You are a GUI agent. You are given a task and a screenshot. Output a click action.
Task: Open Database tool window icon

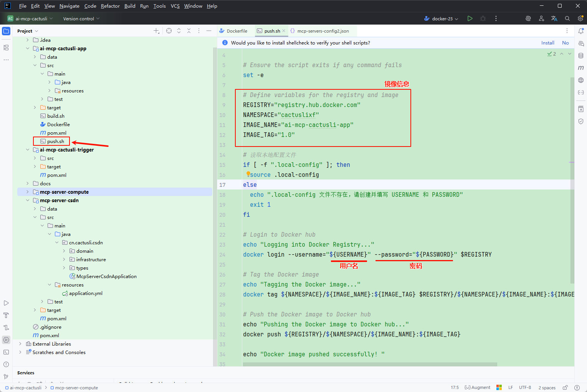click(581, 56)
